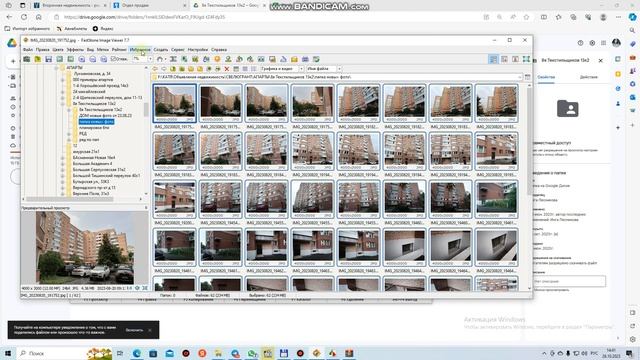This screenshot has width=640, height=360.
Task: Select the 'ДОМ новые фото' tree folder
Action: tap(105, 116)
